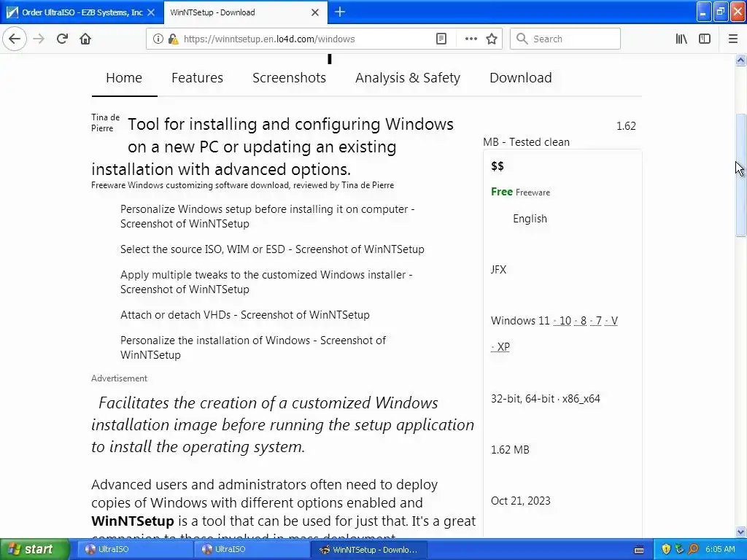Open the Features section tab

pyautogui.click(x=197, y=77)
